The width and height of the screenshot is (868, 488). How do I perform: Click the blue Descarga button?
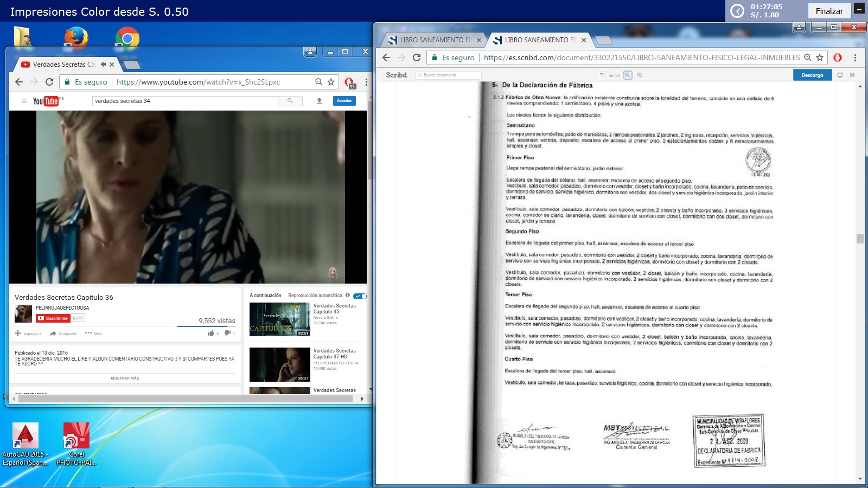point(812,75)
